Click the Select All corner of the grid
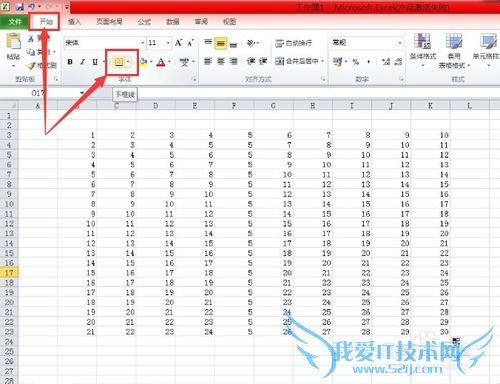This screenshot has height=384, width=500. click(9, 106)
